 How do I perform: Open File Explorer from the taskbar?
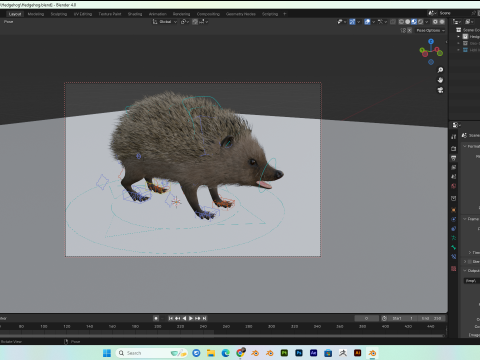point(211,353)
